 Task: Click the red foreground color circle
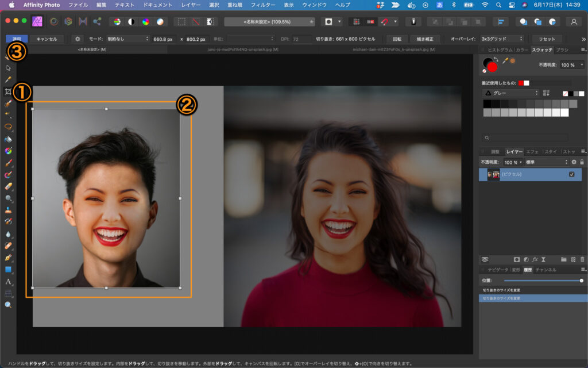click(492, 67)
